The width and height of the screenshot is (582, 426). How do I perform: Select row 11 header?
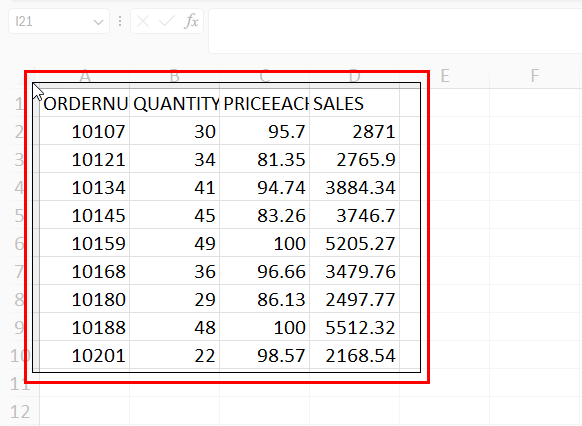tap(20, 384)
